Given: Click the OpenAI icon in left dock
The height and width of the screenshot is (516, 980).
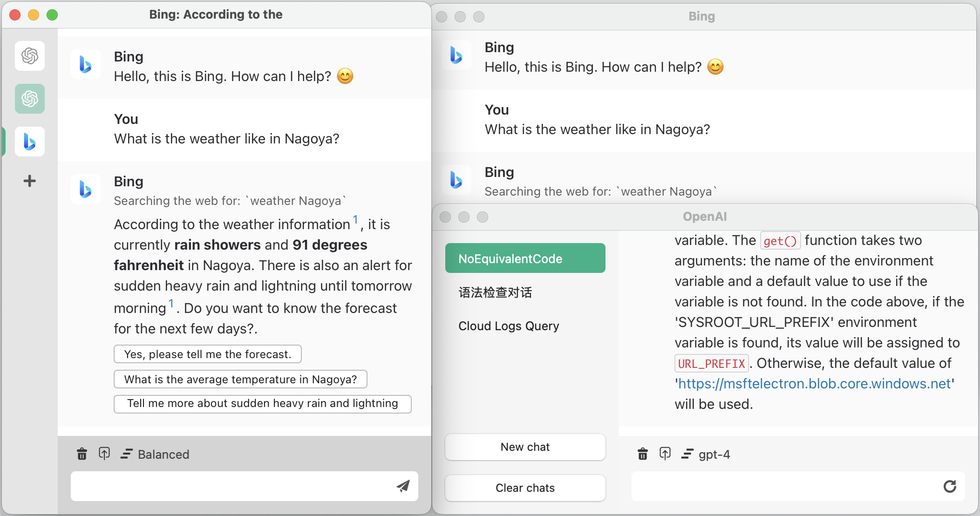Looking at the screenshot, I should pos(30,56).
